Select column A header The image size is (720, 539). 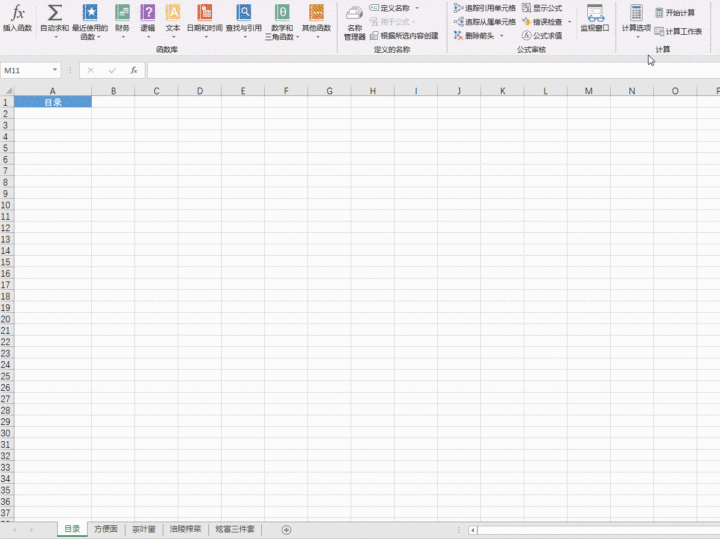[53, 90]
